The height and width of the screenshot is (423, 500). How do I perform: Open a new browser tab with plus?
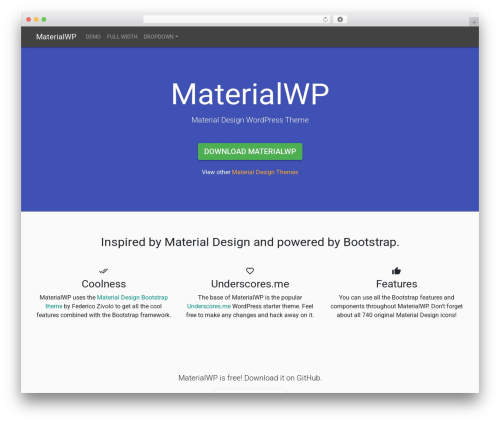[x=474, y=22]
